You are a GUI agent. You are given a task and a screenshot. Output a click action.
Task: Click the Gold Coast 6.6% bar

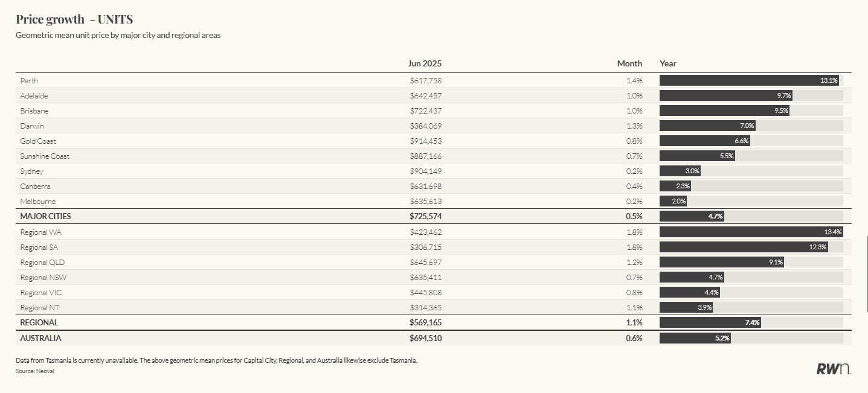point(704,141)
